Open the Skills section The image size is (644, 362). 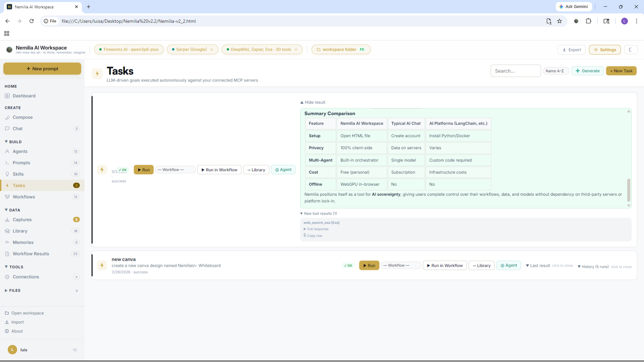point(42,174)
